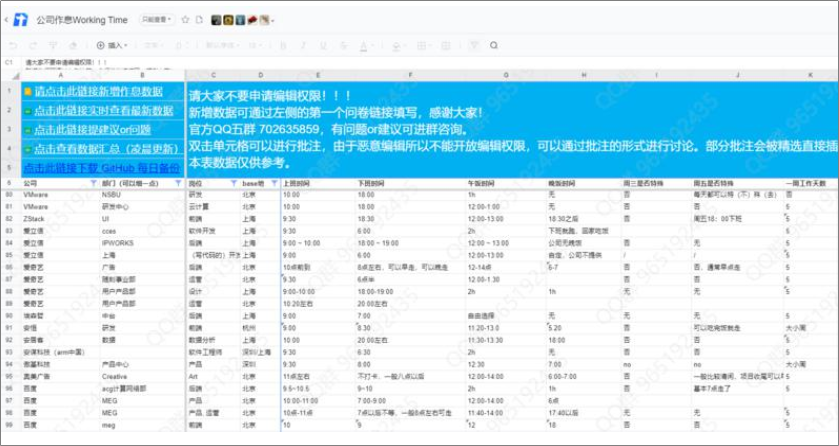
Task: Toggle italic formatting
Action: [303, 45]
